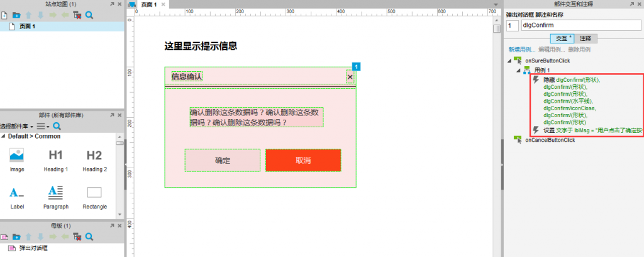Collapse the Default > Common widget group
The width and height of the screenshot is (644, 257).
click(3, 137)
